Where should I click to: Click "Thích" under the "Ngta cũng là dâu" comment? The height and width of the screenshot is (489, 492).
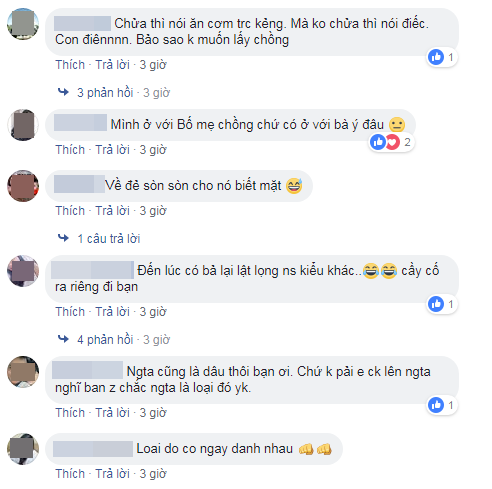point(70,412)
